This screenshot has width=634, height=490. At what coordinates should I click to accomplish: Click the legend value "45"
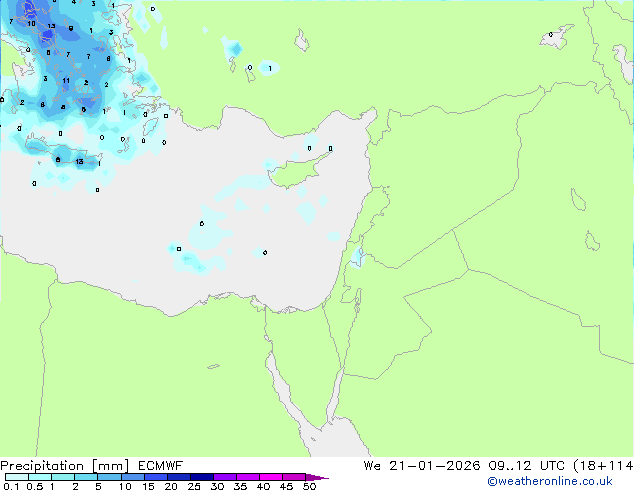(x=286, y=486)
